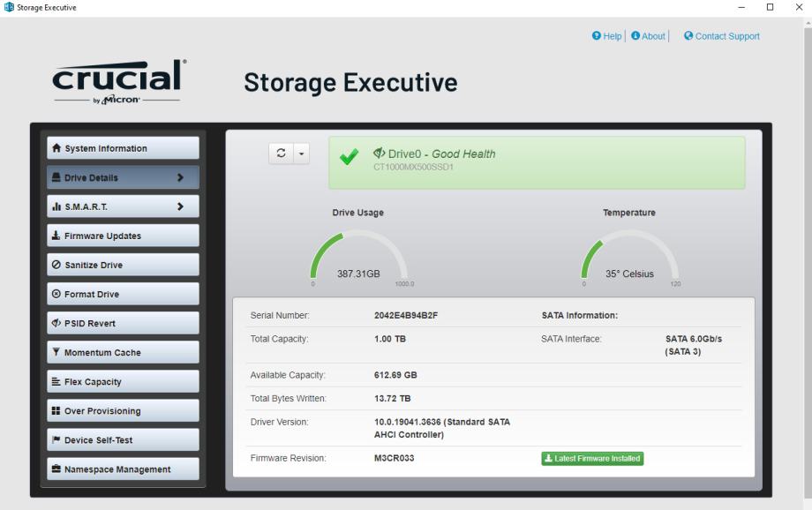Screen dimensions: 812x510
Task: Click the refresh drive icon button
Action: pyautogui.click(x=282, y=154)
